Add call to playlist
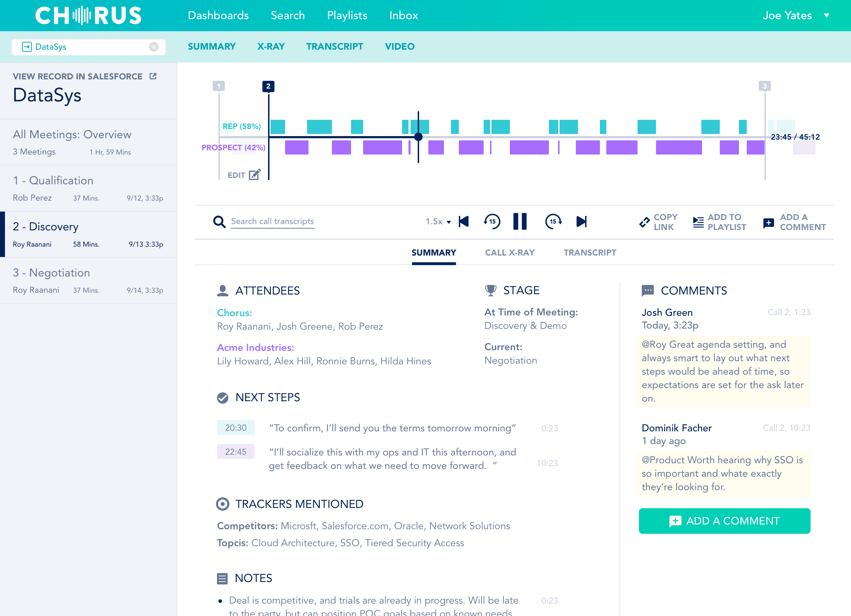 719,222
